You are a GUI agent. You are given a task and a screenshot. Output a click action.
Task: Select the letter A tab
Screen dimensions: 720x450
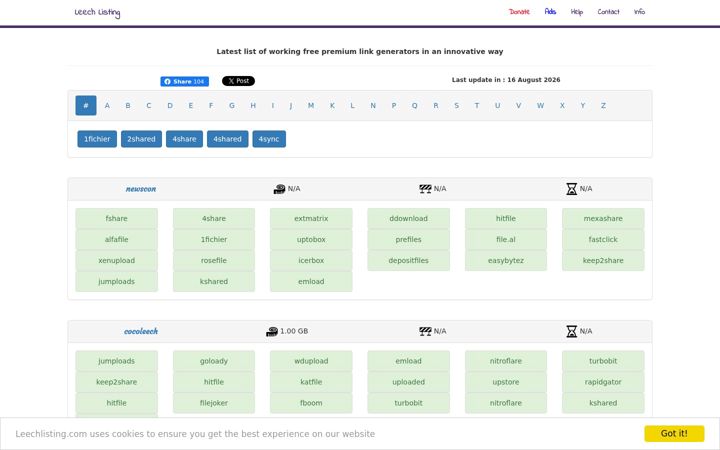click(x=107, y=106)
